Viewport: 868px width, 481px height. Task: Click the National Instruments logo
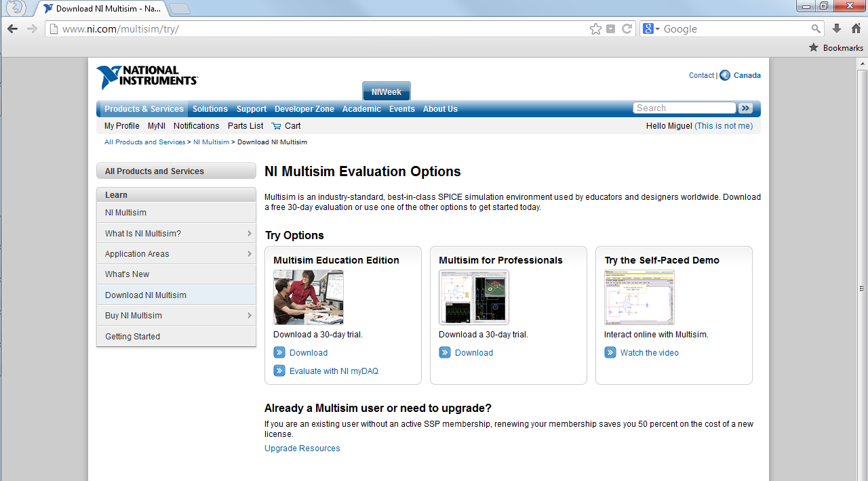[147, 77]
